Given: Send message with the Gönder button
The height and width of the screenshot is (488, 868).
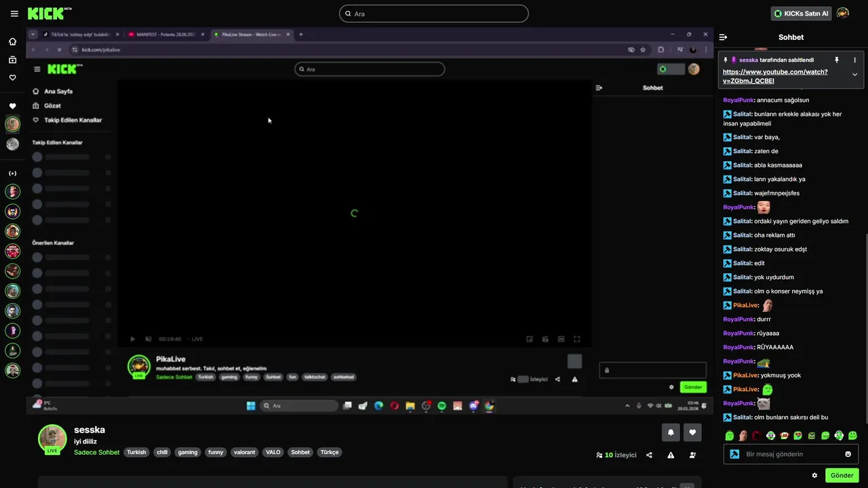Looking at the screenshot, I should point(842,475).
